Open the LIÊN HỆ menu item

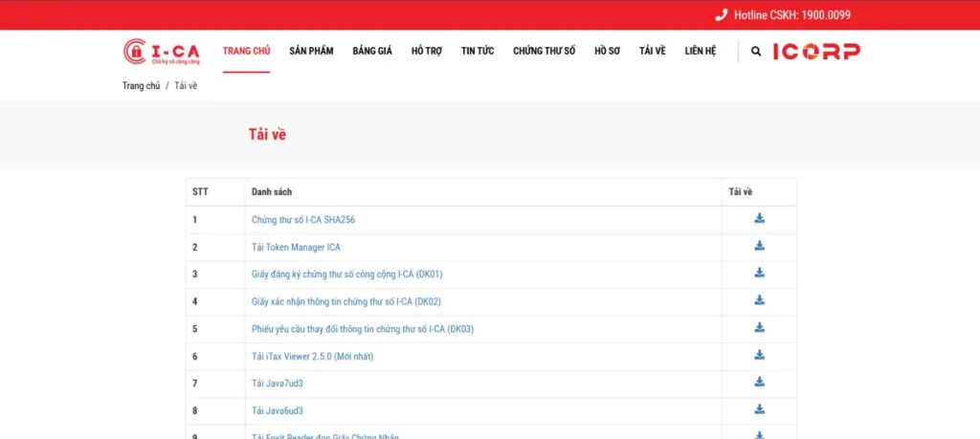tap(701, 52)
